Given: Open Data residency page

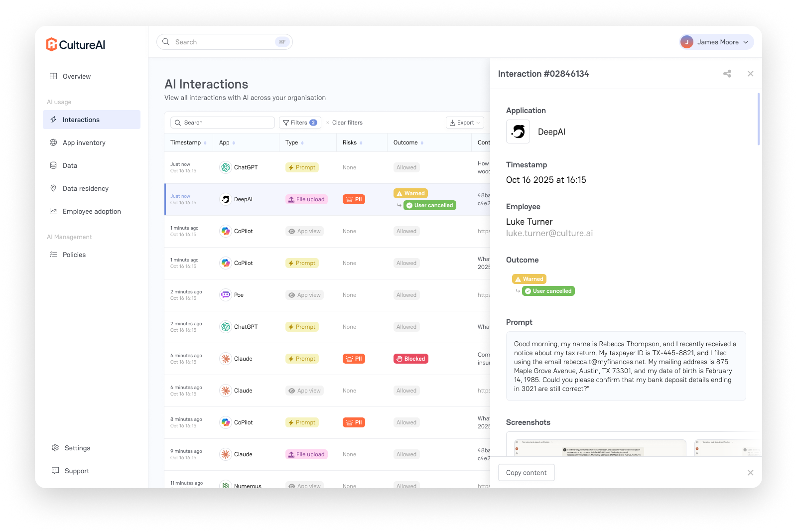Looking at the screenshot, I should pos(92,188).
